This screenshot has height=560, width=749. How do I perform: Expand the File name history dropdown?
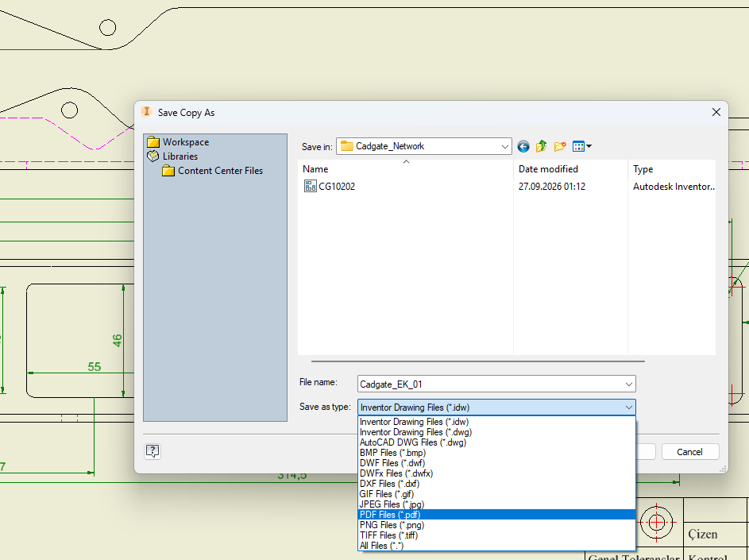(628, 384)
